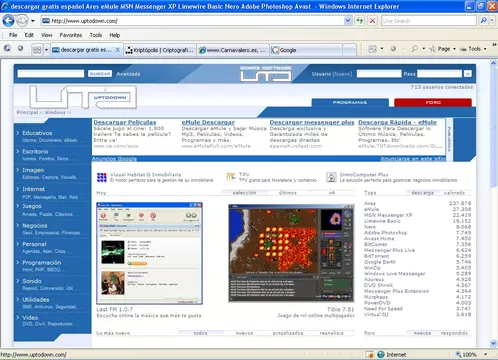
Task: Select the FORO red tab
Action: (x=433, y=102)
